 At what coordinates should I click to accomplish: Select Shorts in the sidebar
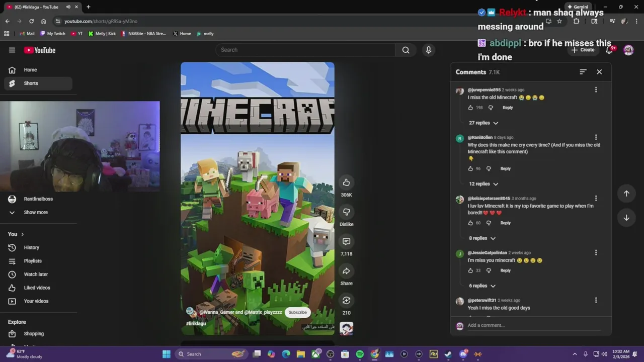point(38,83)
